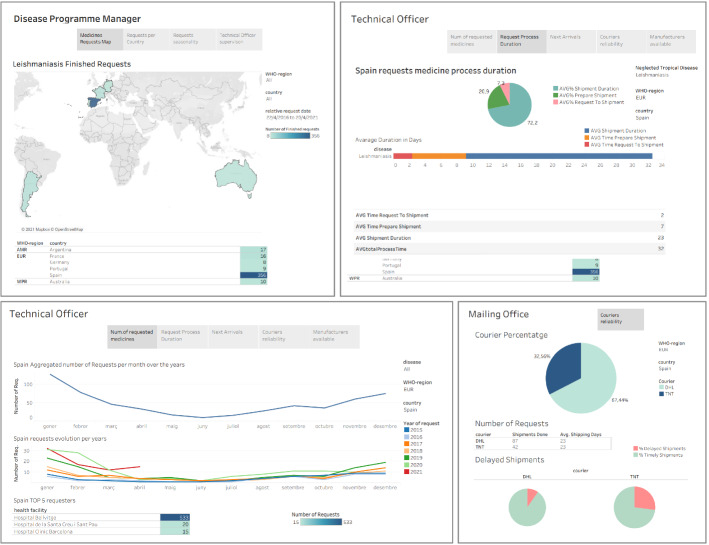Click AVG% Prepare Shipment legend swatch
The height and width of the screenshot is (545, 709).
coord(556,95)
